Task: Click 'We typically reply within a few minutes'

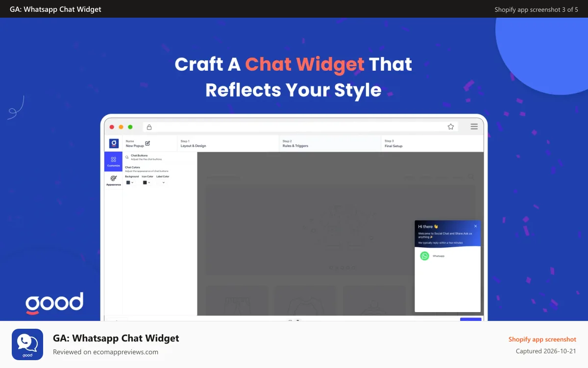Action: [440, 243]
